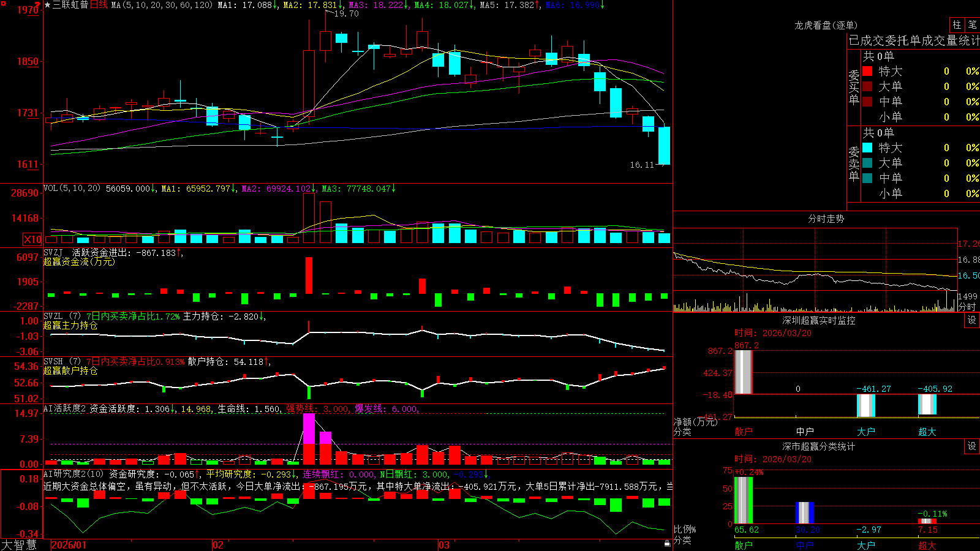Click the AI研究度2(10) indicator name
The height and width of the screenshot is (551, 980).
73,474
